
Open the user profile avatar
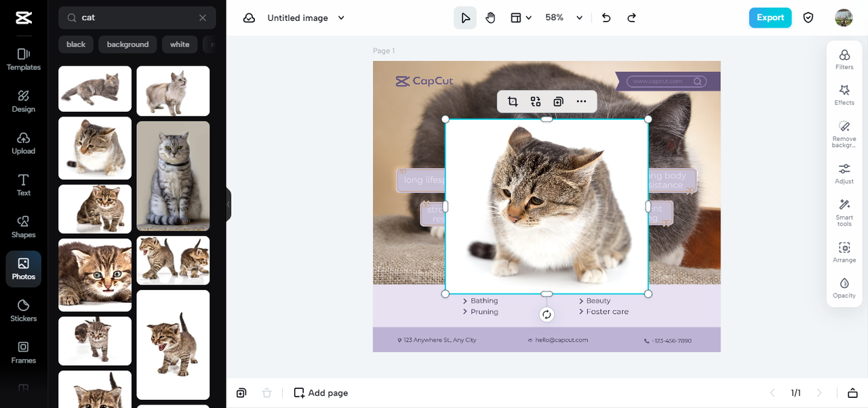[844, 18]
